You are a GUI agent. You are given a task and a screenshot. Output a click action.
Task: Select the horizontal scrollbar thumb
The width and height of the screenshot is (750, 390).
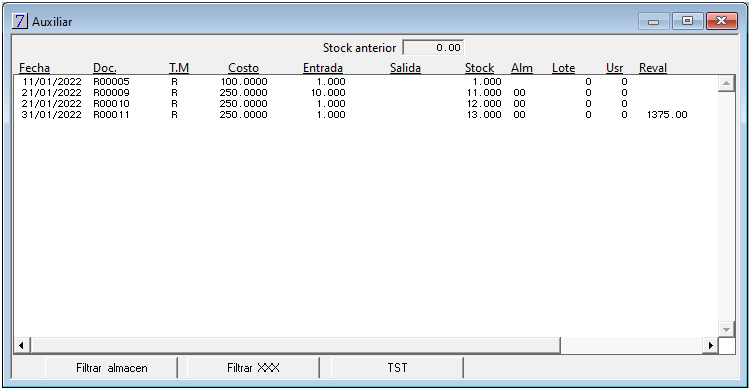click(295, 345)
